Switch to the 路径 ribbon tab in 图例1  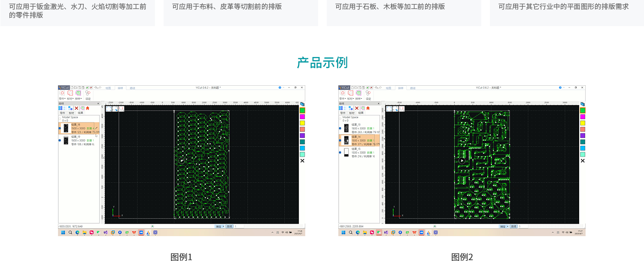point(132,88)
